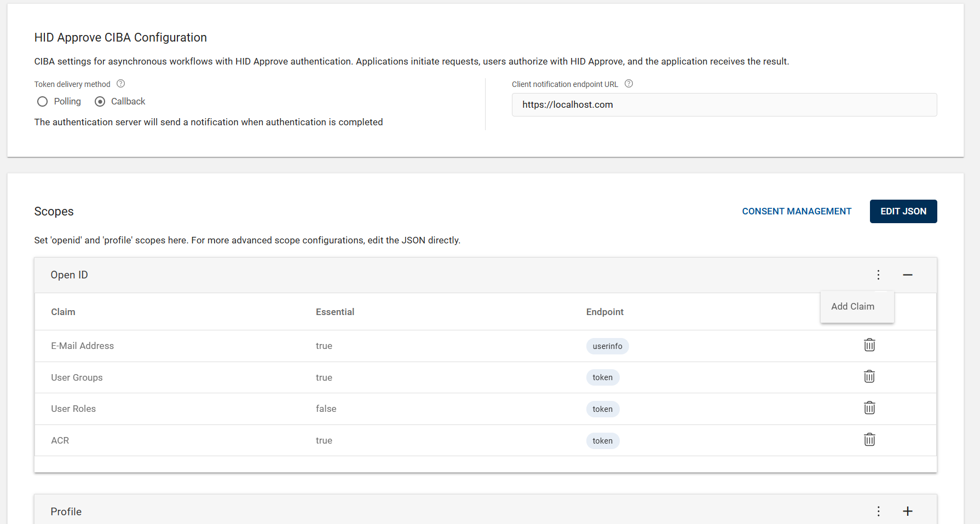Choose Add Claim from the menu
This screenshot has height=524, width=980.
coord(852,306)
